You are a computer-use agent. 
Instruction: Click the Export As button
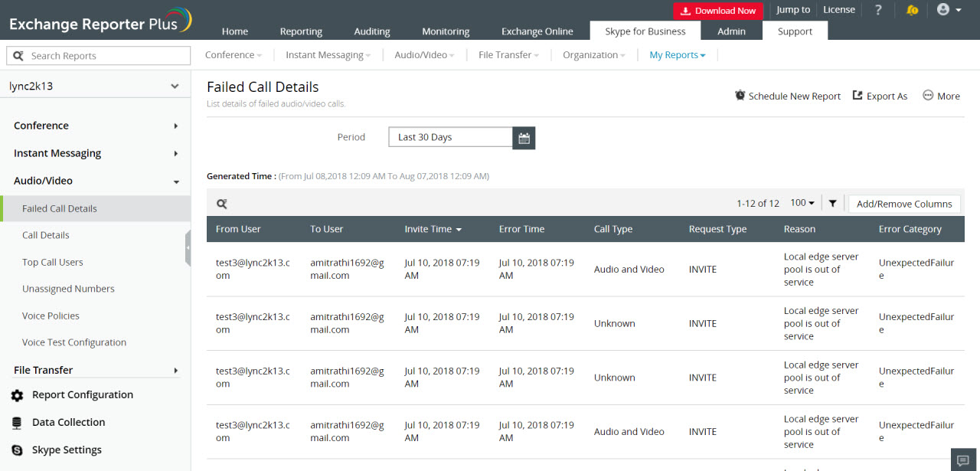880,96
